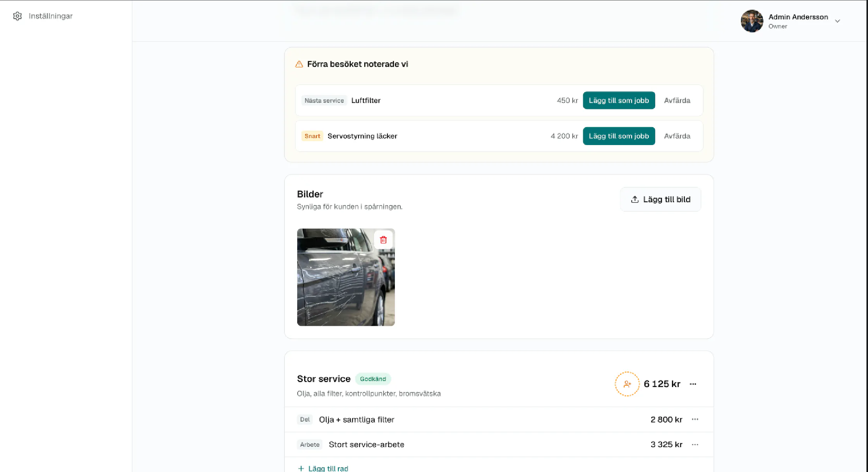Click the warning triangle icon by Förra besöket

[299, 64]
